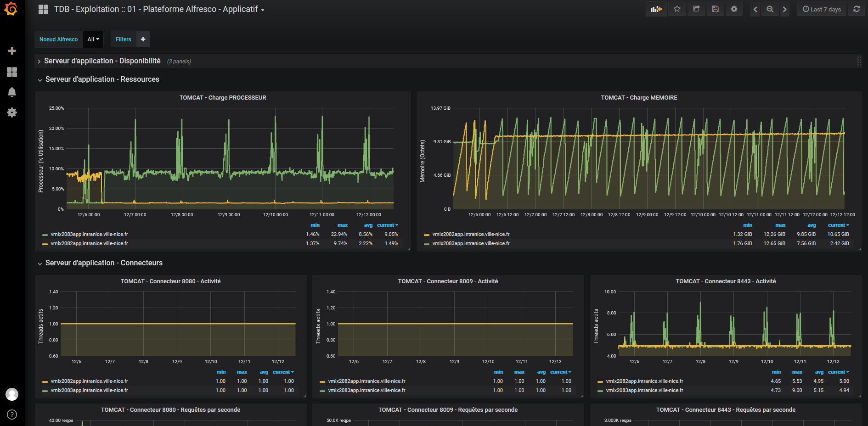Viewport: 868px width, 426px height.
Task: Collapse the Serveur d'application - Connecteurs row
Action: [104, 263]
